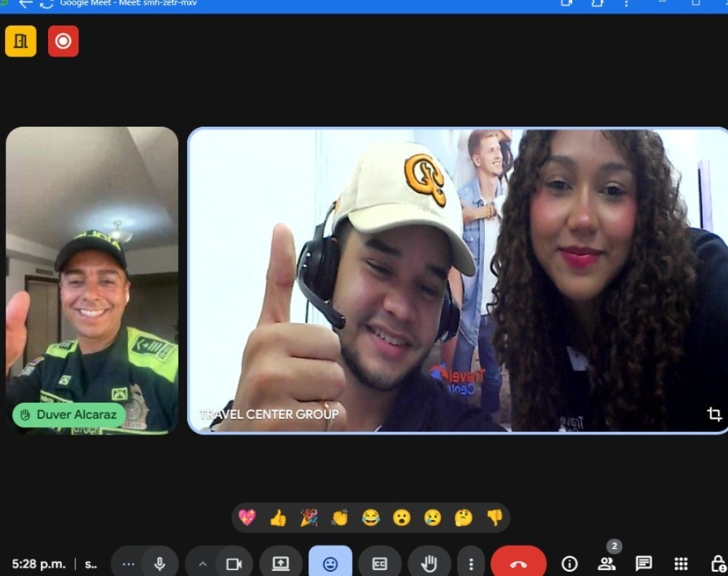Screen dimensions: 728x576
Task: Click the red recording indicator icon
Action: point(63,42)
